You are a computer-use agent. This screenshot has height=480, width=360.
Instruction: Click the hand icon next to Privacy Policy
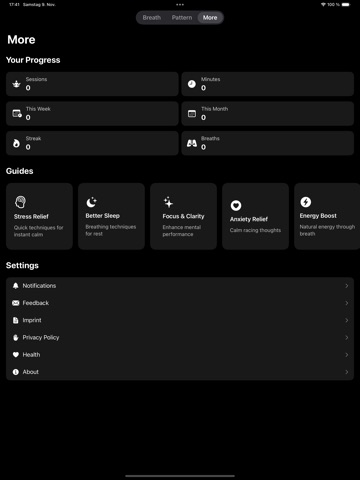(16, 338)
